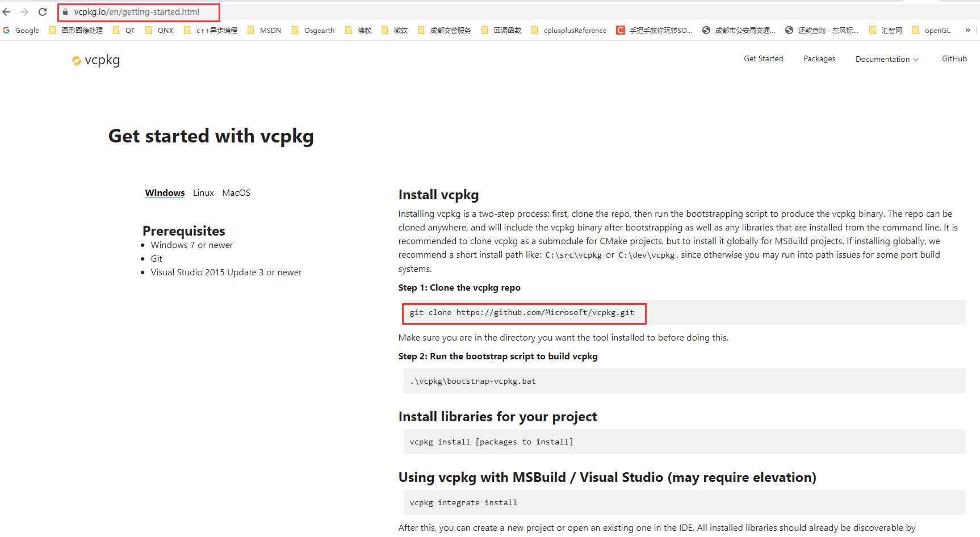980x537 pixels.
Task: Click the padlock site info icon
Action: [x=65, y=12]
